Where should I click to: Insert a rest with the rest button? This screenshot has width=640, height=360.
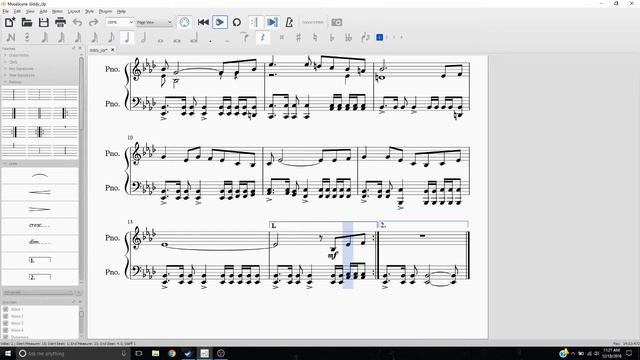pyautogui.click(x=262, y=38)
